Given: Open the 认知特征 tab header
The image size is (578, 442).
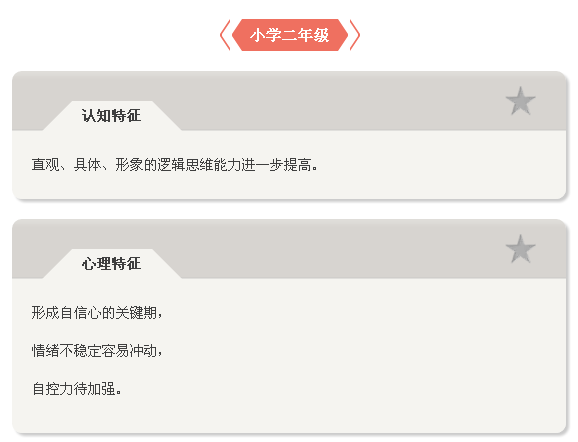Looking at the screenshot, I should click(111, 115).
